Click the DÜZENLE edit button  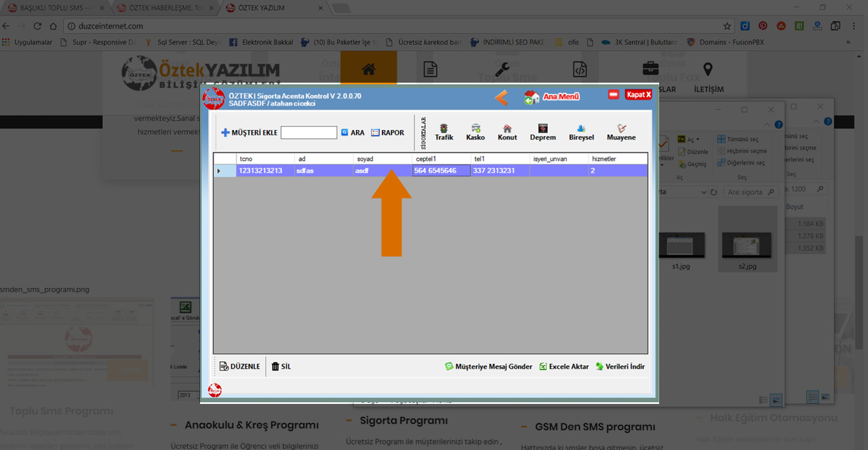click(x=240, y=367)
